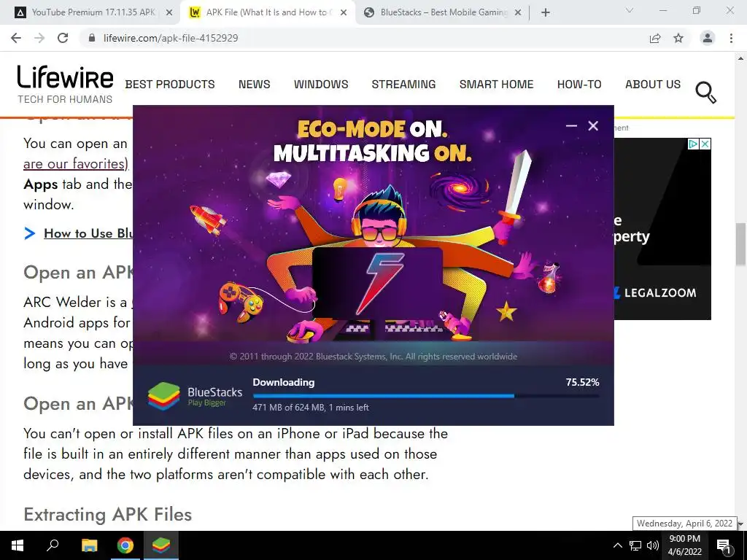Click the share page icon in address bar

click(x=655, y=38)
